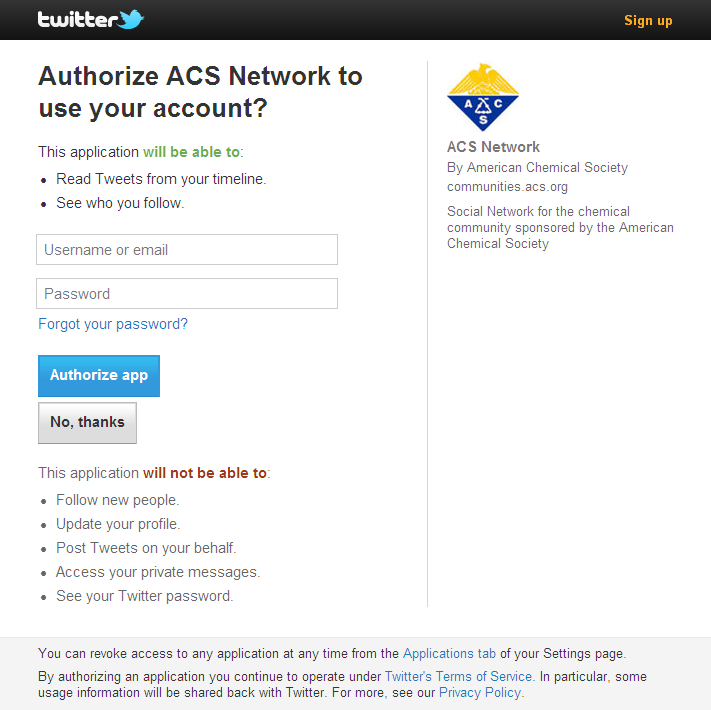Open the Applications tab link
Screen dimensions: 711x710
[449, 654]
